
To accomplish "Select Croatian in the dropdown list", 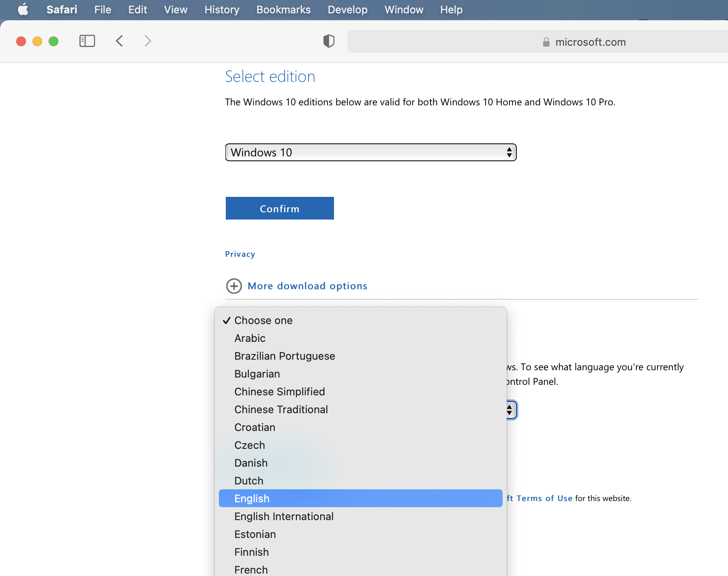I will point(361,427).
